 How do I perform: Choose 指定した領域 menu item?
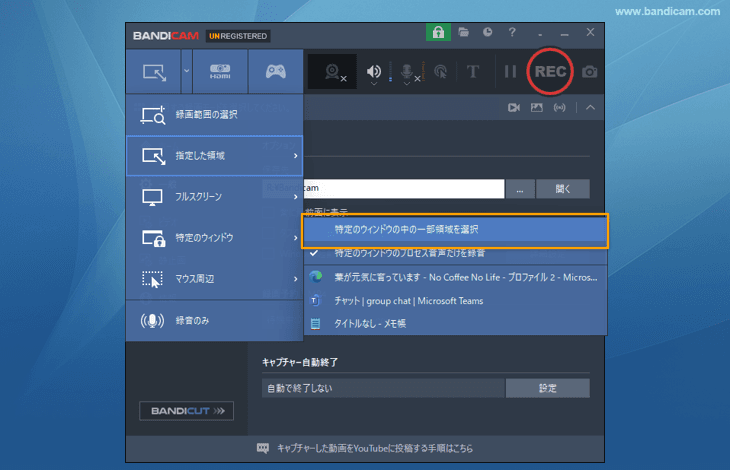[215, 156]
